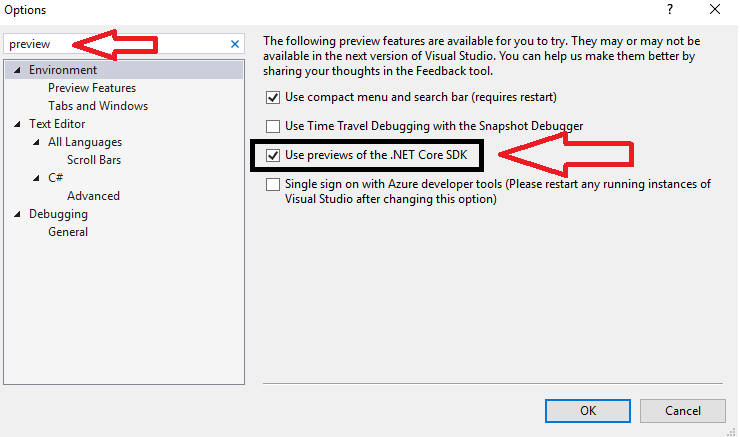Screen dimensions: 740x437
Task: Focus the options search field containing preview
Action: pyautogui.click(x=124, y=44)
